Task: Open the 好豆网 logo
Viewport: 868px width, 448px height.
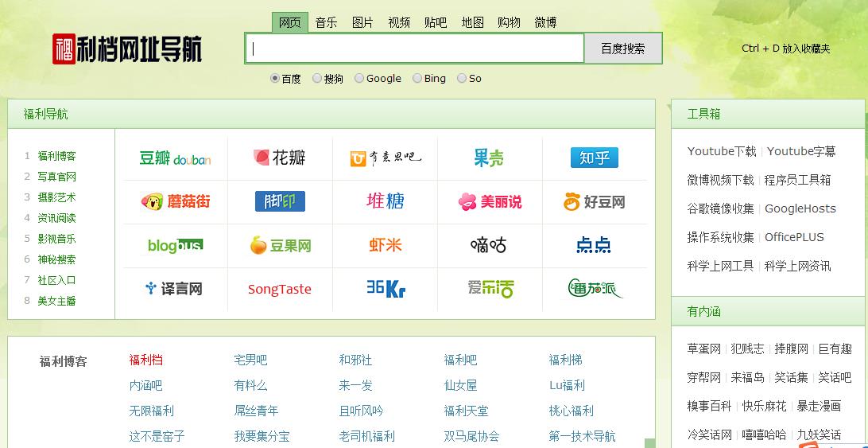Action: (x=594, y=201)
